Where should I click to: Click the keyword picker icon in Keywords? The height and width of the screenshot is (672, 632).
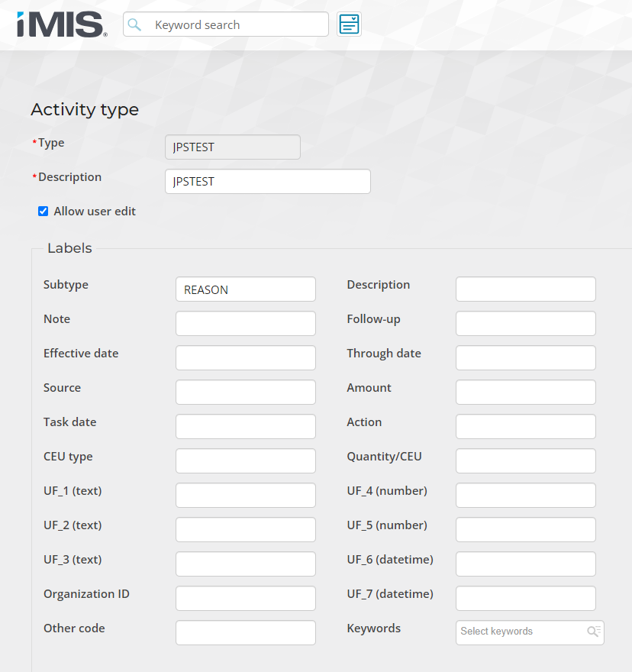(x=593, y=632)
